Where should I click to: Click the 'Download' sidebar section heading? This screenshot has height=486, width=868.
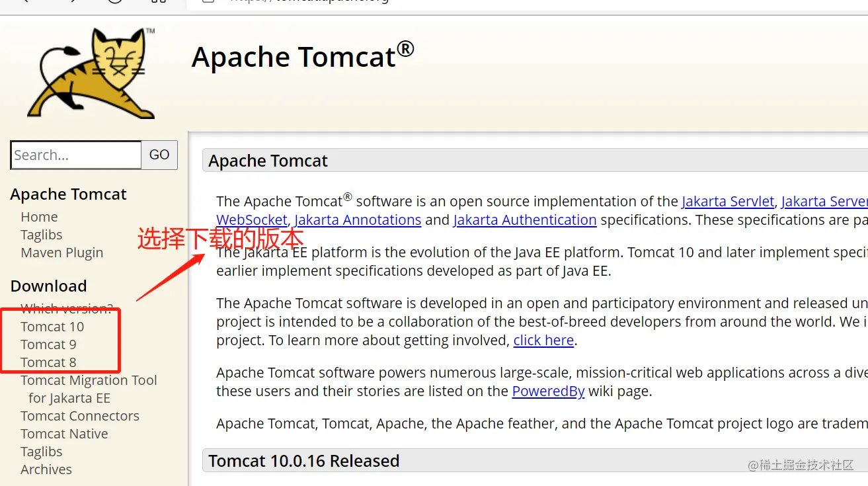coord(49,286)
